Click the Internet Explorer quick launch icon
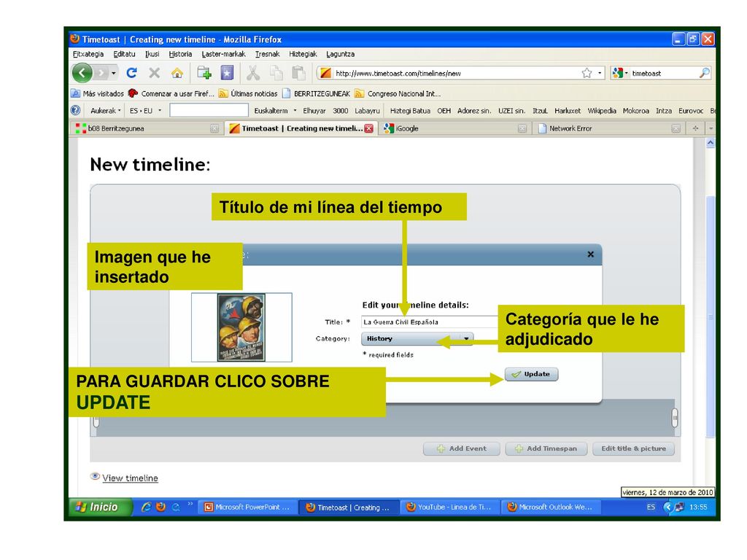This screenshot has height=560, width=747. pyautogui.click(x=146, y=507)
